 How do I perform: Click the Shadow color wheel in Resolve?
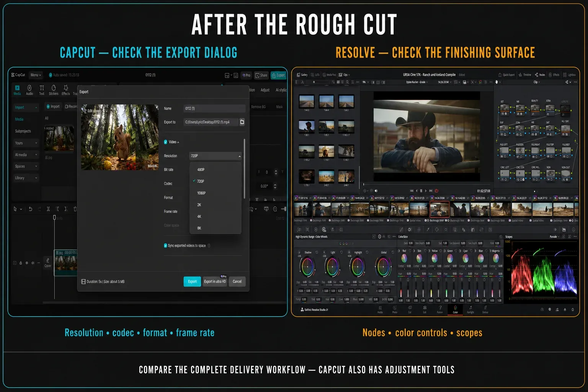click(308, 267)
